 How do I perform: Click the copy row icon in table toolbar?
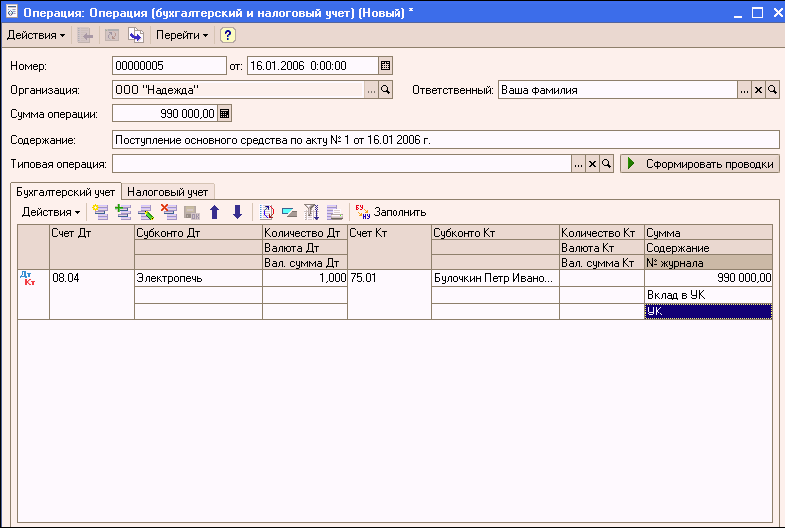(x=122, y=212)
